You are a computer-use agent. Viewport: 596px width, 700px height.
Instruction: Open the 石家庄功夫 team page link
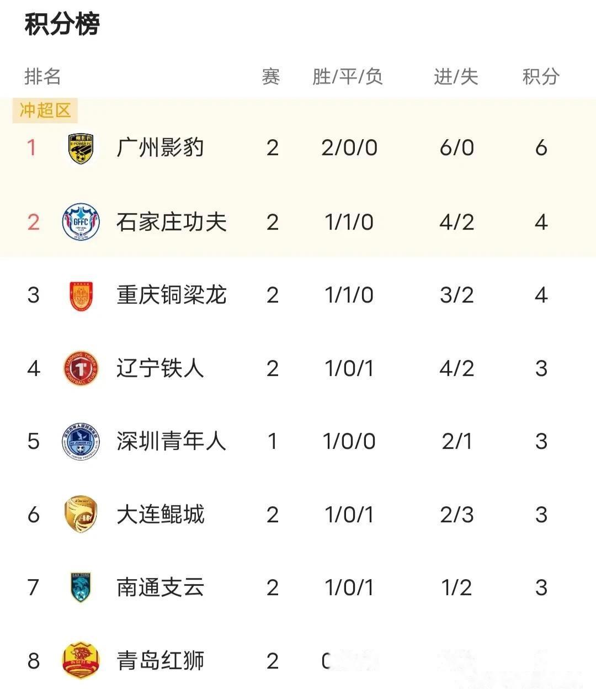171,222
